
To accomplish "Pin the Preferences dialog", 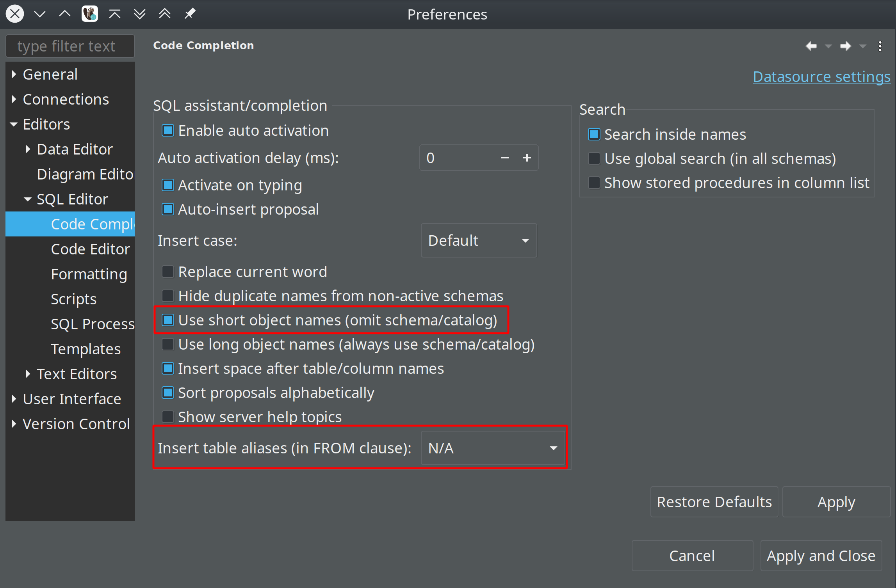I will pos(190,14).
